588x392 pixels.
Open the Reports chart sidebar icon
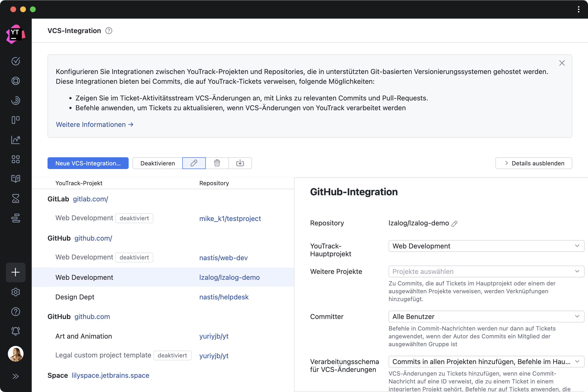point(15,140)
